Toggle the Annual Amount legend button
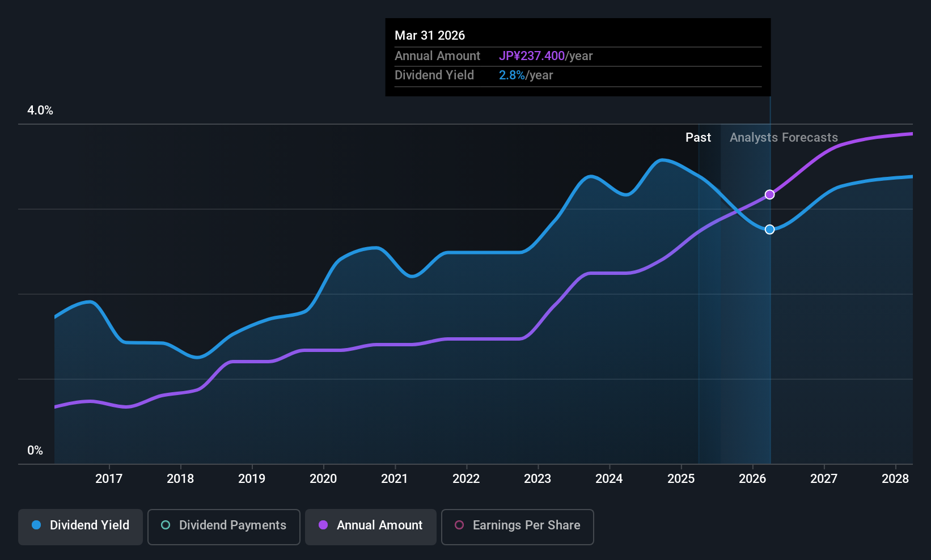 pos(371,525)
